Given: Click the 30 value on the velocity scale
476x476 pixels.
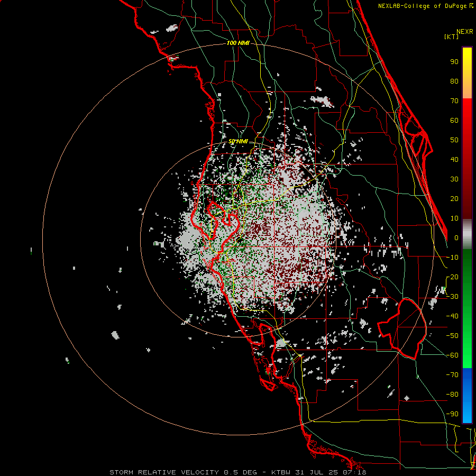Looking at the screenshot, I should [454, 179].
